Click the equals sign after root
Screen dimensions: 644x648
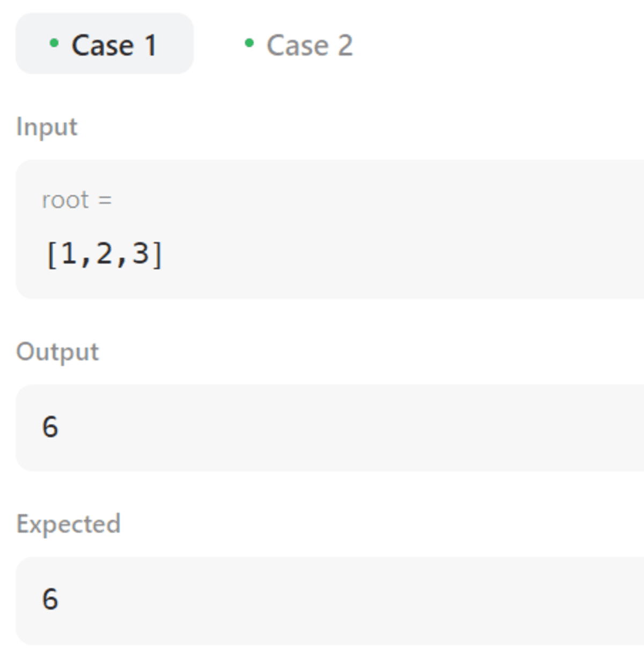pos(105,201)
